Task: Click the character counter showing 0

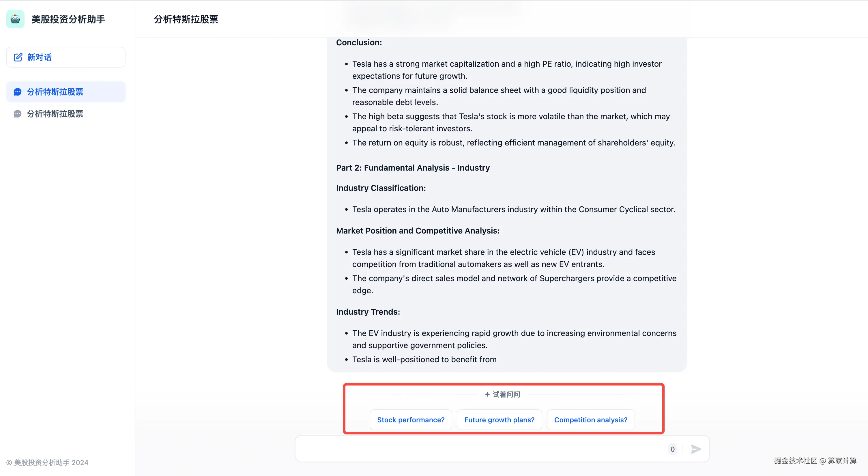Action: click(672, 449)
